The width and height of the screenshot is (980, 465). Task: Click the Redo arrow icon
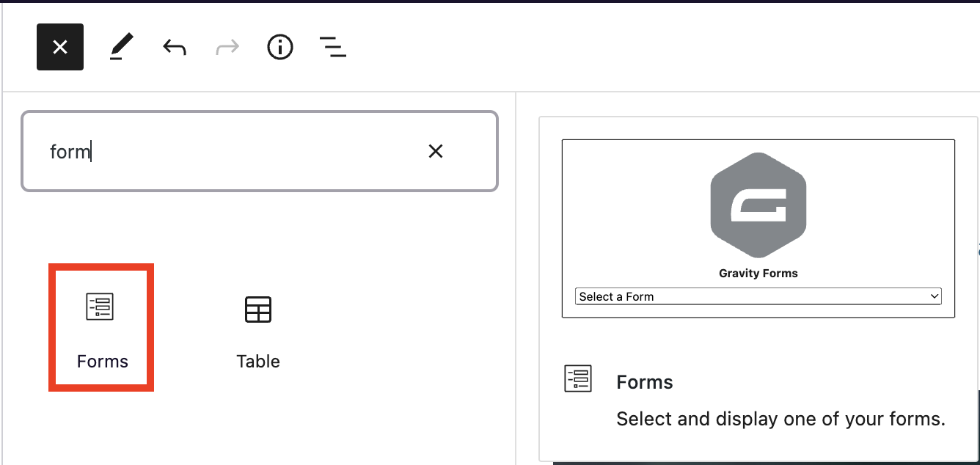coord(227,48)
